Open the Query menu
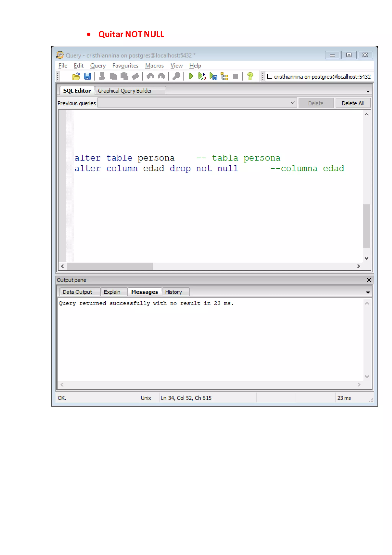 coord(98,66)
